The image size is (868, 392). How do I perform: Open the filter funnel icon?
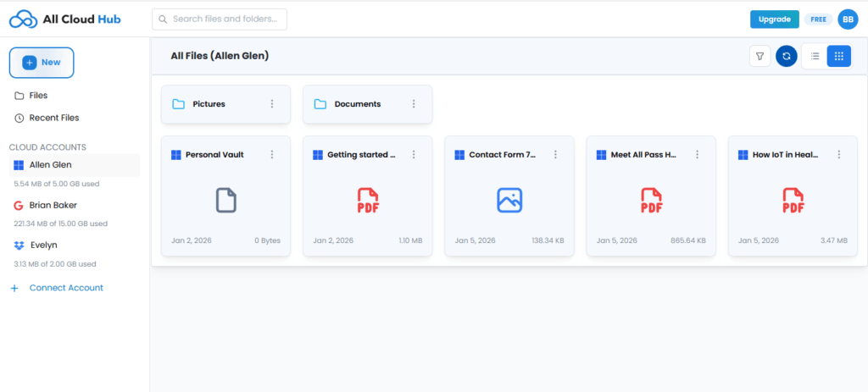[760, 56]
